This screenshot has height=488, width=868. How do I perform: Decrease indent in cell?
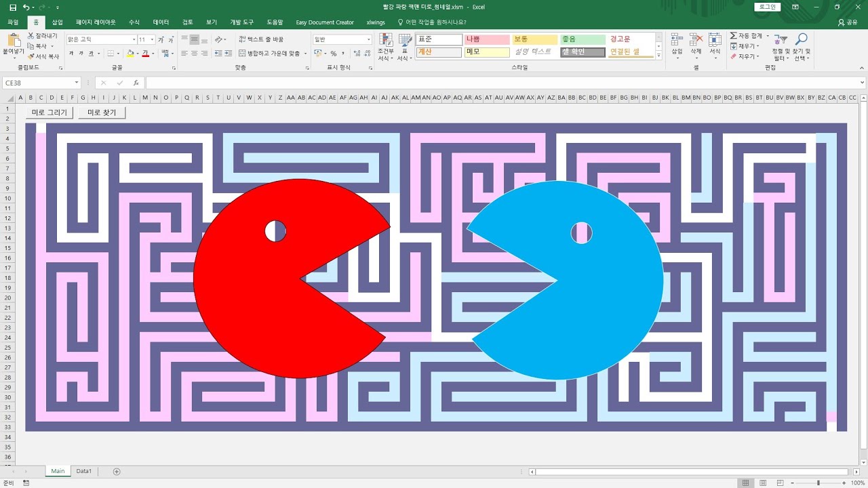click(218, 54)
